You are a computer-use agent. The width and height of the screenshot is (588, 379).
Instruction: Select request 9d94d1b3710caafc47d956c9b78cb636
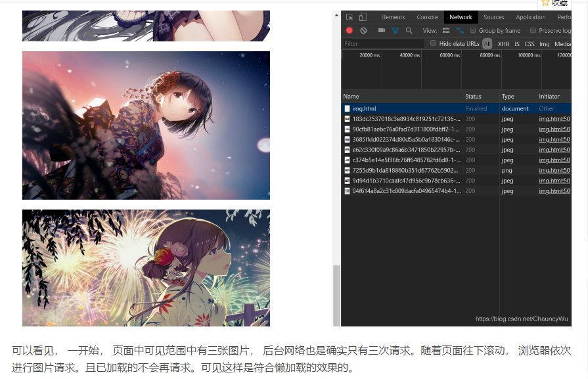tap(457, 181)
